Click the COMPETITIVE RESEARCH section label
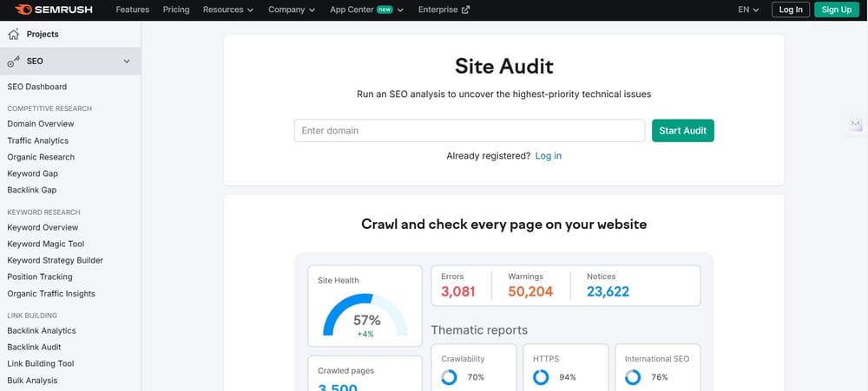The image size is (868, 391). [x=49, y=109]
